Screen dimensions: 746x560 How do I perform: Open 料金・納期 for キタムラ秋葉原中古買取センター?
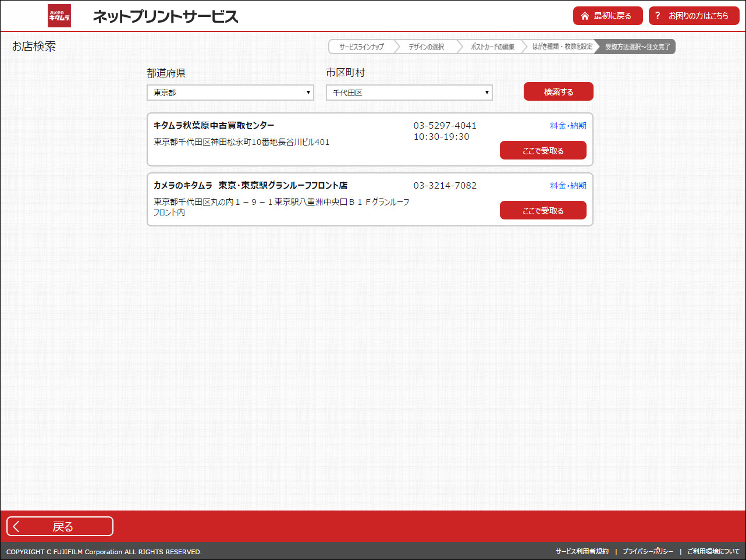click(x=568, y=125)
